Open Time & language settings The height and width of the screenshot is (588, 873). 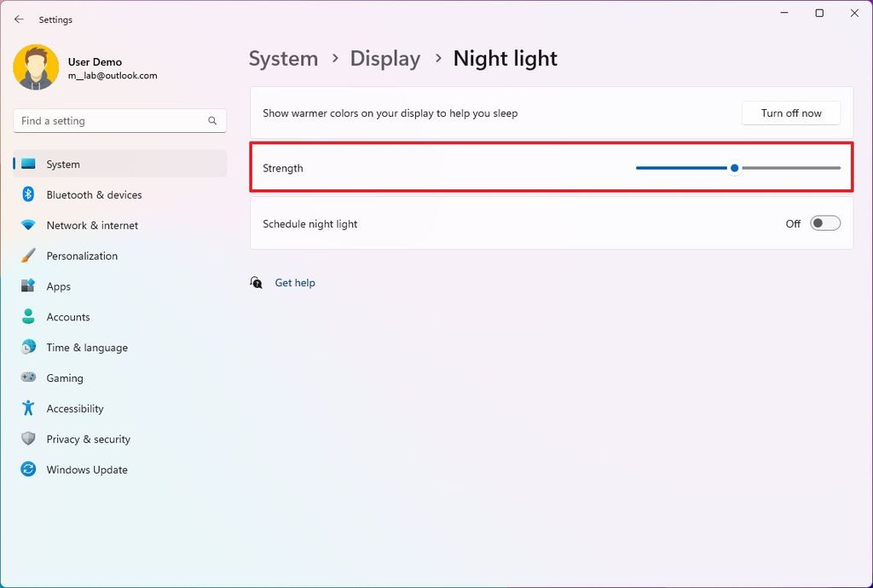point(87,347)
